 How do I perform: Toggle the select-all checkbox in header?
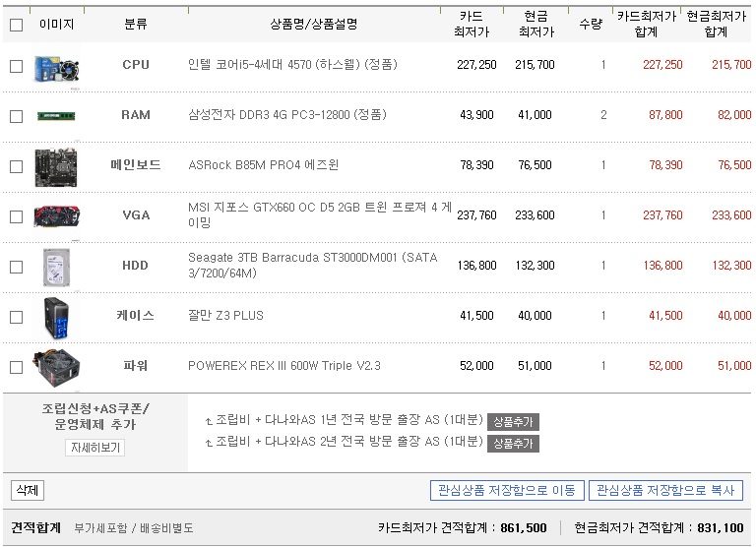point(17,25)
